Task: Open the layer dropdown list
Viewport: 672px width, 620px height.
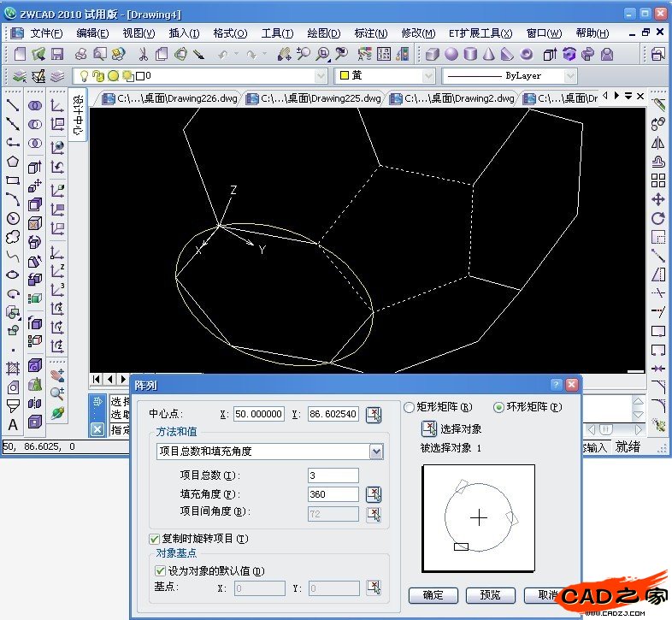Action: (x=320, y=76)
